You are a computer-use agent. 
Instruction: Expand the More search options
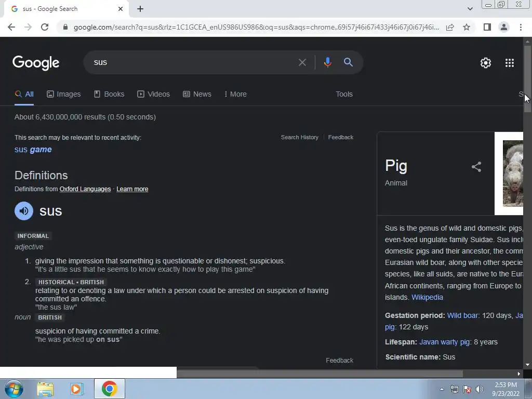click(x=235, y=95)
